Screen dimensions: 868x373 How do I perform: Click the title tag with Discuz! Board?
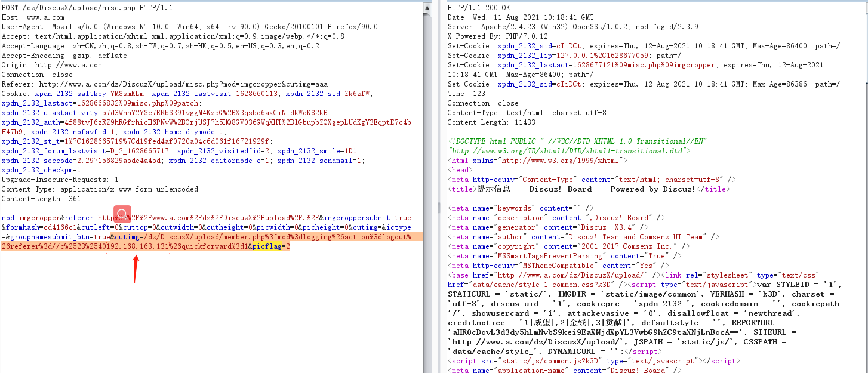pyautogui.click(x=588, y=189)
